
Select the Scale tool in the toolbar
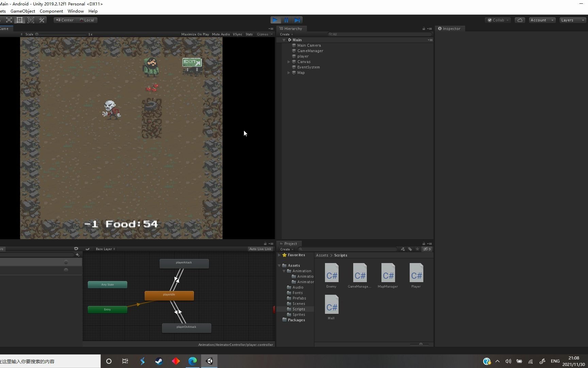[x=9, y=20]
